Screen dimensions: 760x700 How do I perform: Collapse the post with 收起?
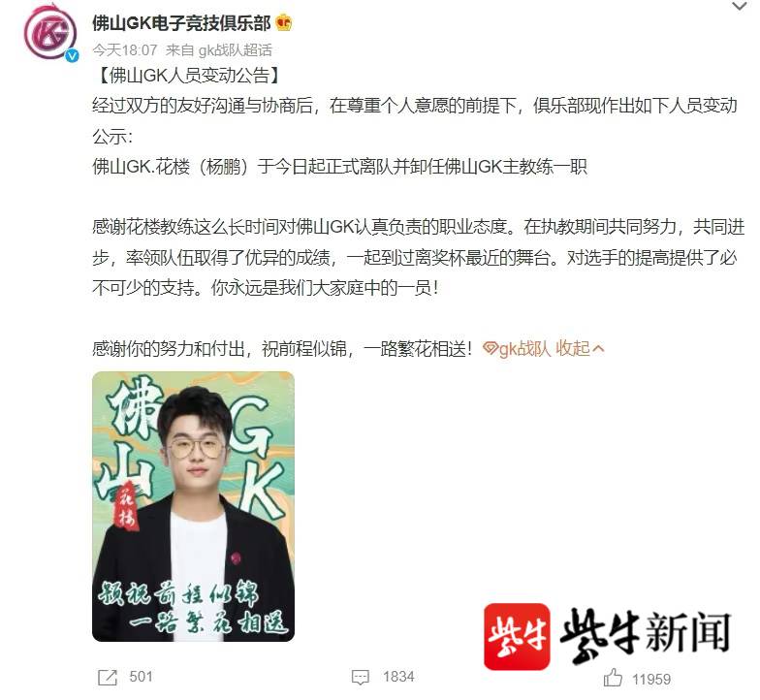tap(572, 348)
